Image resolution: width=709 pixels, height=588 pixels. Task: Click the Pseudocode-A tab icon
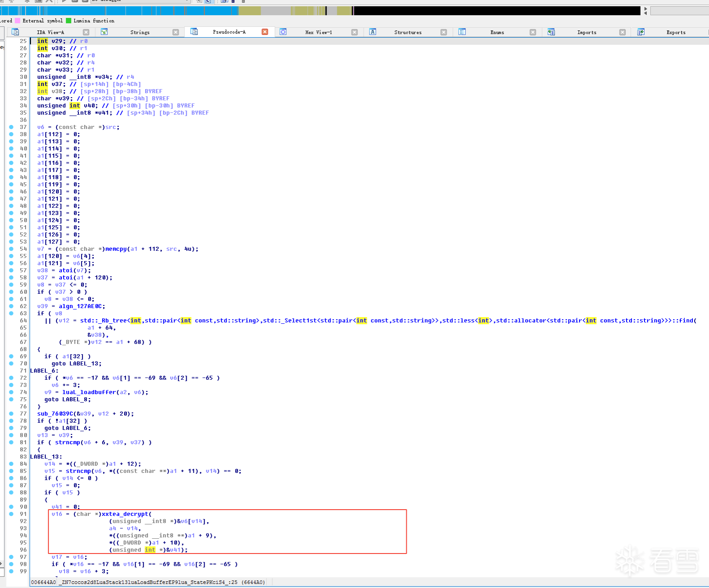[x=194, y=31]
